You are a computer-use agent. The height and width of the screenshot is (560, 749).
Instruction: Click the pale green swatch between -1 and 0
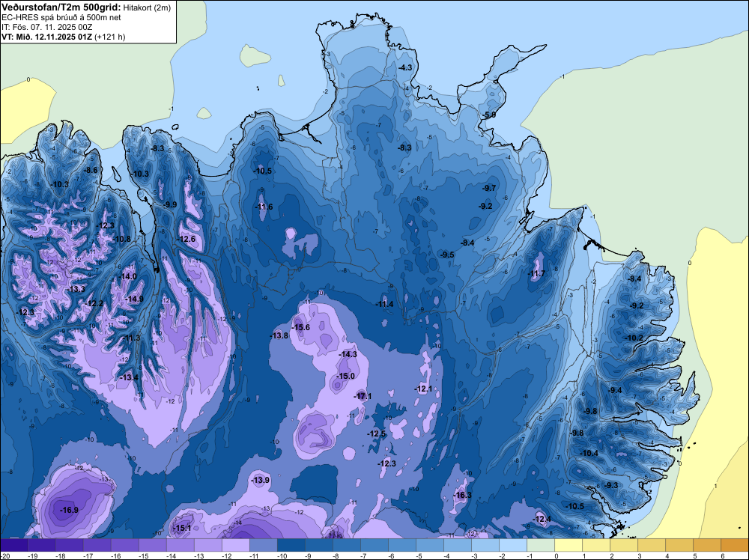(x=541, y=545)
